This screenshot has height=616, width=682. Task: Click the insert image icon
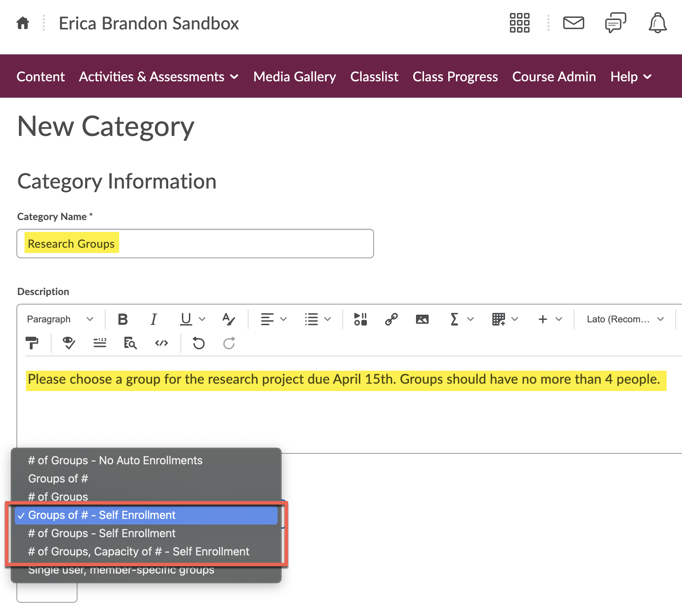422,319
